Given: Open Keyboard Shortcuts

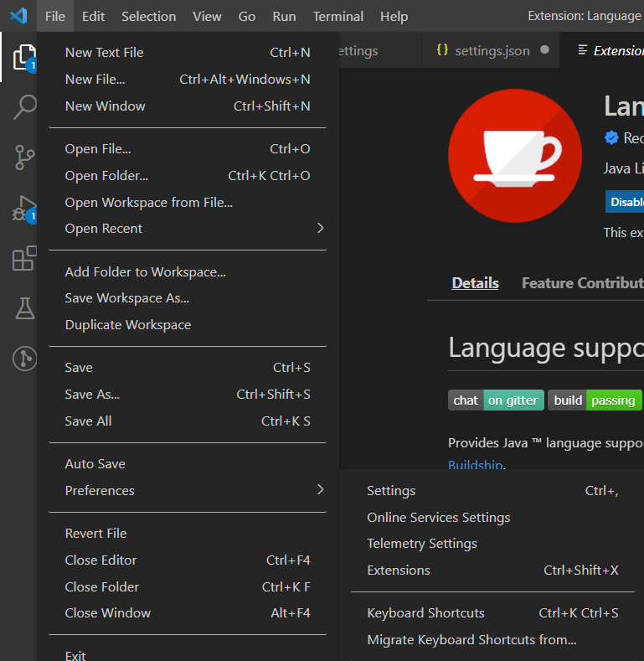Looking at the screenshot, I should coord(492,613).
